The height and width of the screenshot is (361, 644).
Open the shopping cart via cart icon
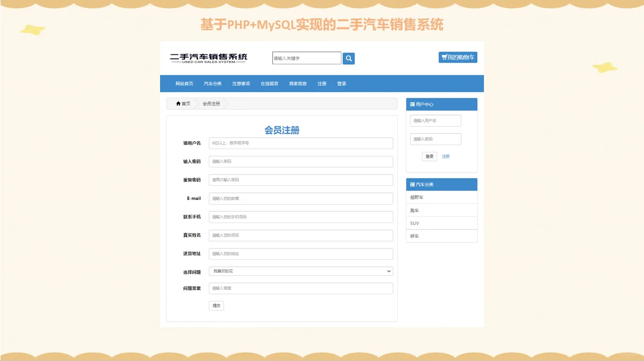pyautogui.click(x=457, y=56)
